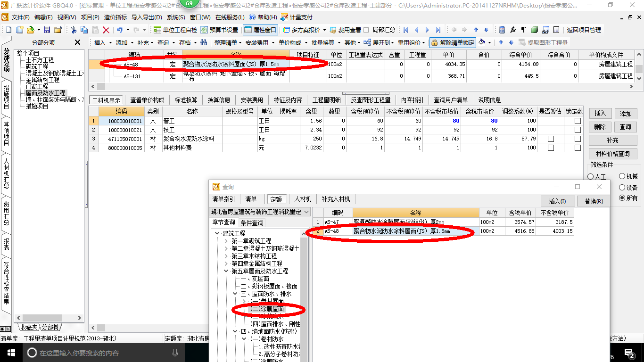The height and width of the screenshot is (362, 644).
Task: Click the blue move down arrow icon
Action: [x=486, y=30]
